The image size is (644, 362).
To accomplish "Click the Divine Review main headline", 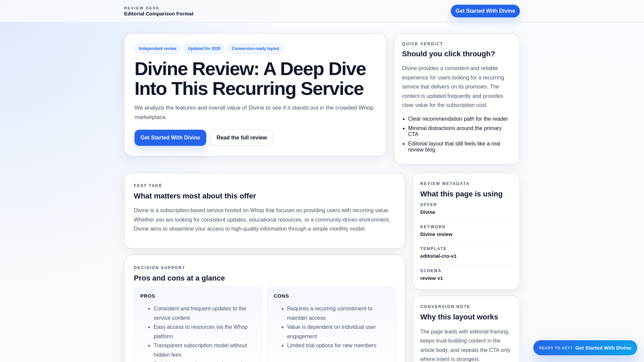I will coord(250,79).
